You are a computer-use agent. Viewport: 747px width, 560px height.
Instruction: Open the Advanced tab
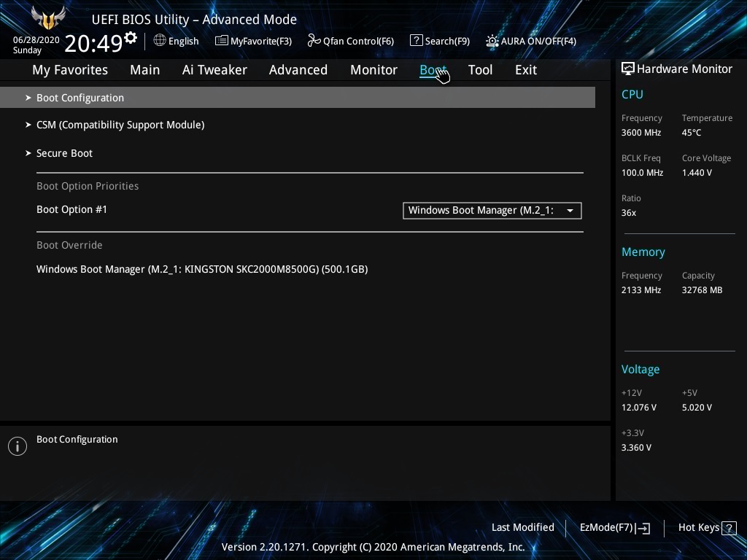[298, 70]
